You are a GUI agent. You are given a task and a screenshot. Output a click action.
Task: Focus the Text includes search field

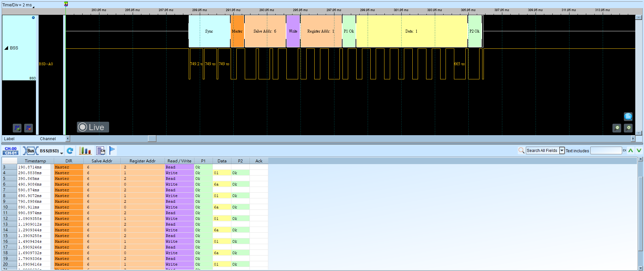(x=606, y=150)
